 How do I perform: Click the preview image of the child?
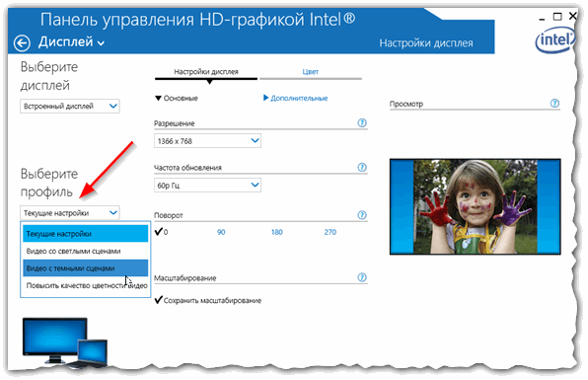pos(476,206)
